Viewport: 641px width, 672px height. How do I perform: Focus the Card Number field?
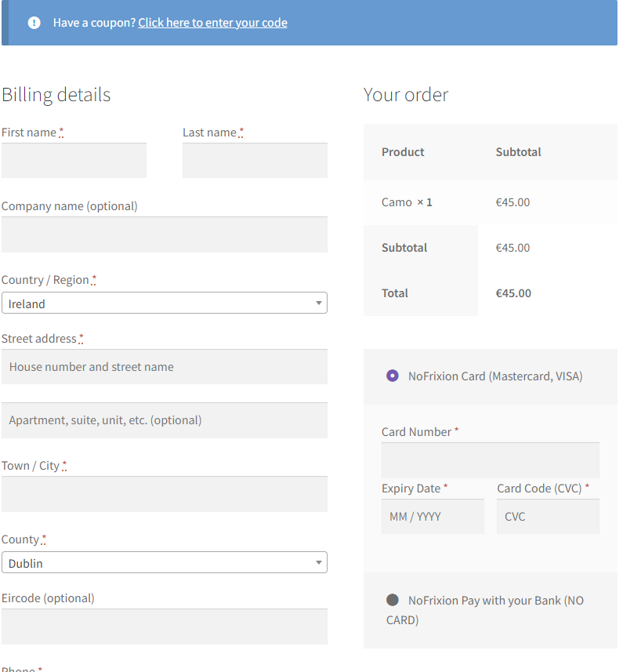point(490,460)
